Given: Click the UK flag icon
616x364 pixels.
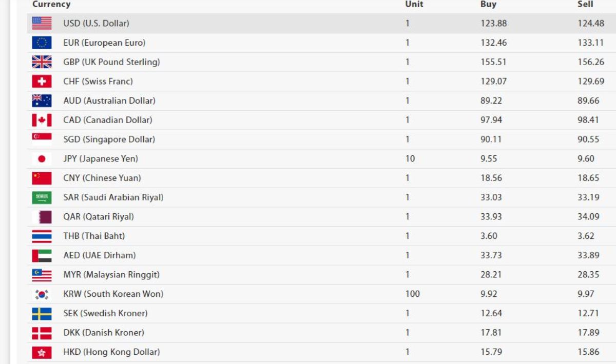Looking at the screenshot, I should 42,62.
